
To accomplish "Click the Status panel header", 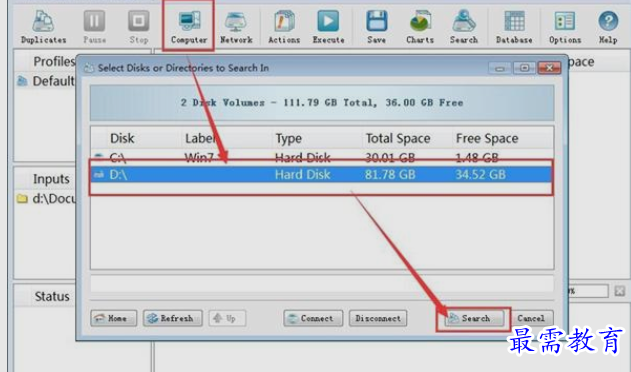I will tap(52, 296).
